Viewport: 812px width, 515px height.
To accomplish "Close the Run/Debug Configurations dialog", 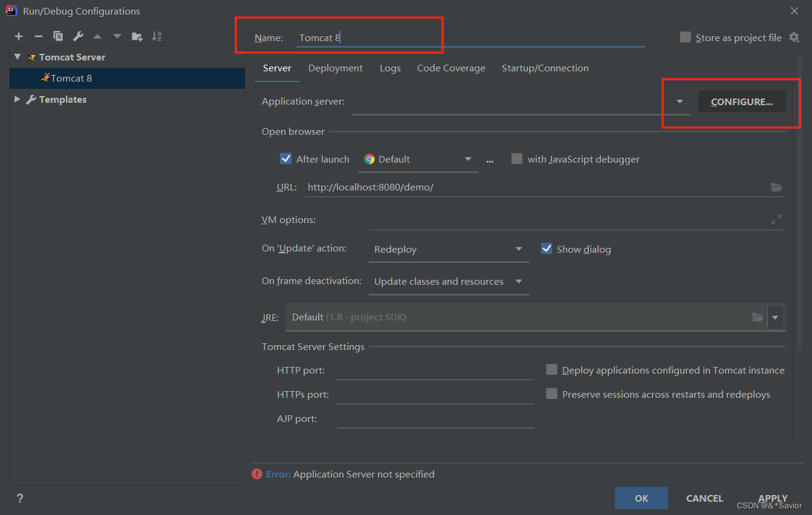I will 794,10.
